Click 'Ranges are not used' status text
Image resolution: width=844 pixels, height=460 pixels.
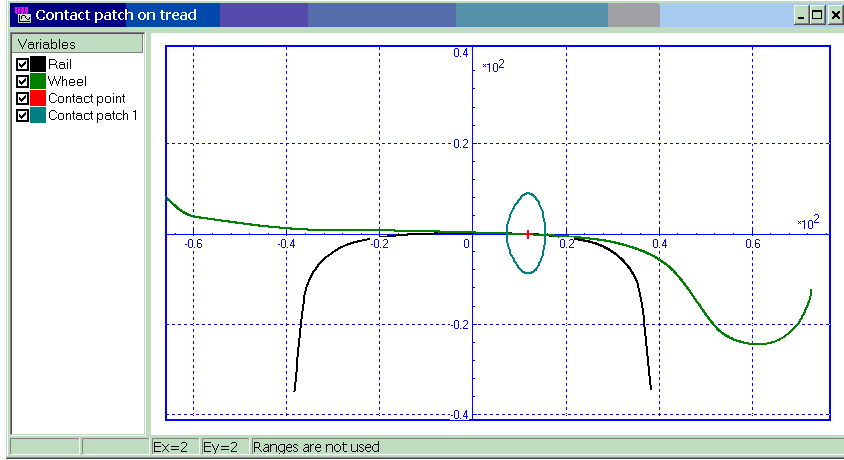[316, 447]
